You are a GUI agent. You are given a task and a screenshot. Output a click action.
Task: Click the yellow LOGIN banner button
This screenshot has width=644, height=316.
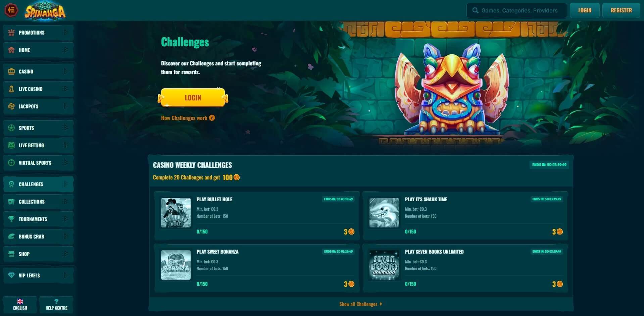193,98
